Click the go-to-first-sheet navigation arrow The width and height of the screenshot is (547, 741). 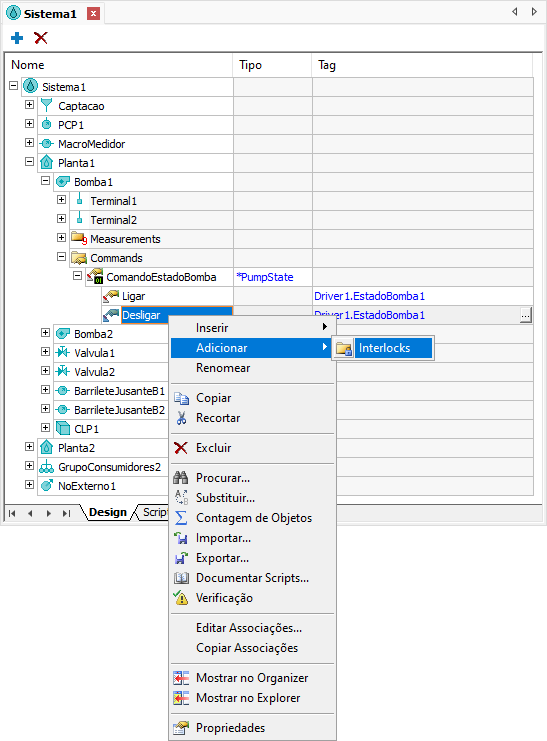click(12, 513)
